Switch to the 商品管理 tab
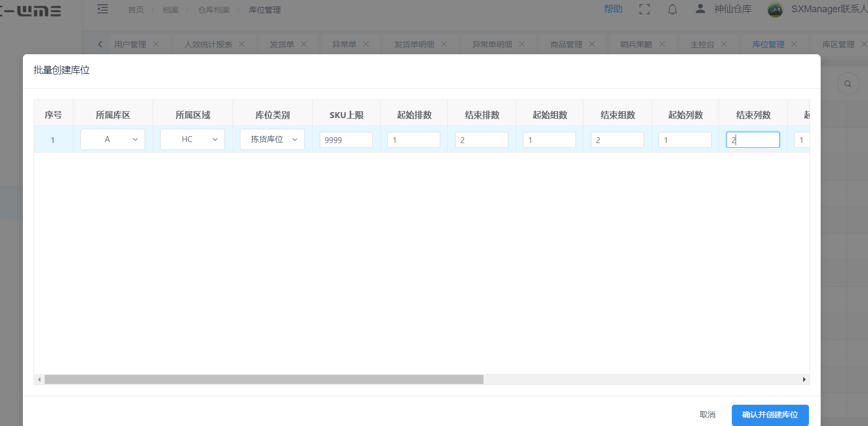 coord(566,44)
